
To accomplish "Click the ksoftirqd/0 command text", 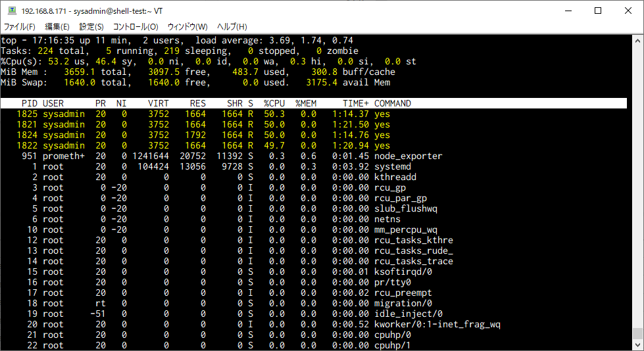I will pyautogui.click(x=403, y=271).
